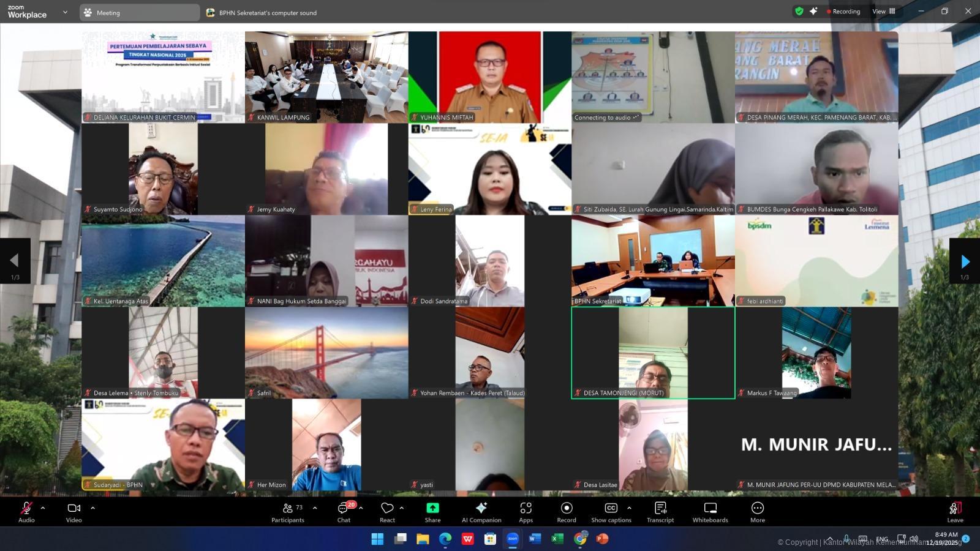This screenshot has height=551, width=980.
Task: Select the Meeting tab
Action: point(139,12)
